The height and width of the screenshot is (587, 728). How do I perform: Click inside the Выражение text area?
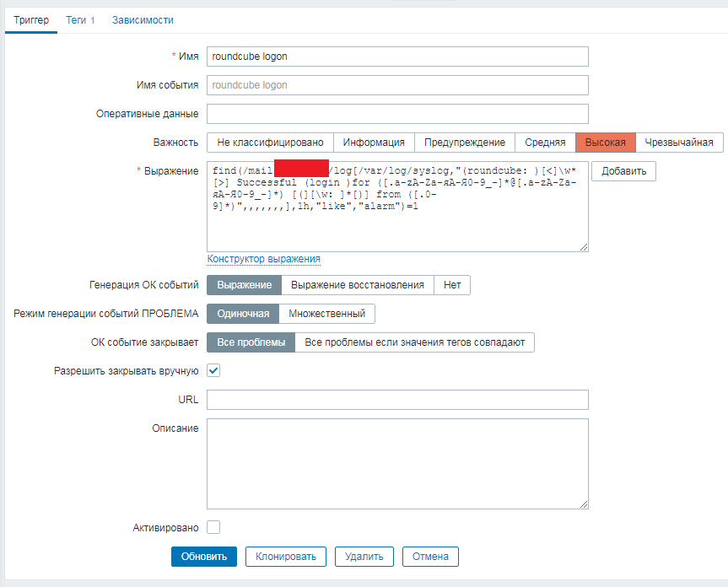point(397,207)
